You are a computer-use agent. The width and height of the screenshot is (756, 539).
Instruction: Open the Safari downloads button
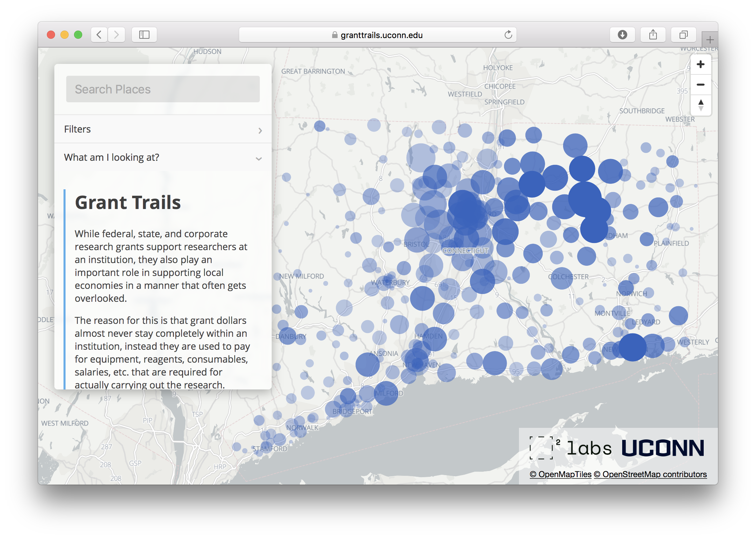click(x=622, y=35)
